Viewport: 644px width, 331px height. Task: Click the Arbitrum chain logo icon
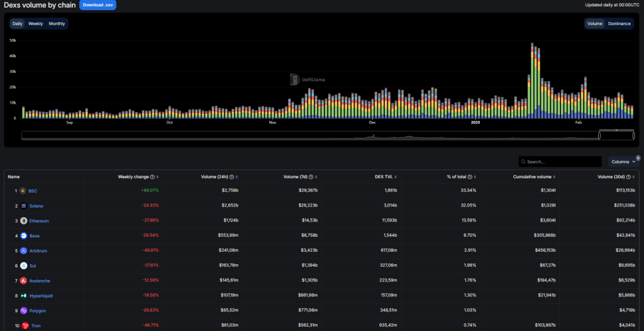click(x=23, y=251)
